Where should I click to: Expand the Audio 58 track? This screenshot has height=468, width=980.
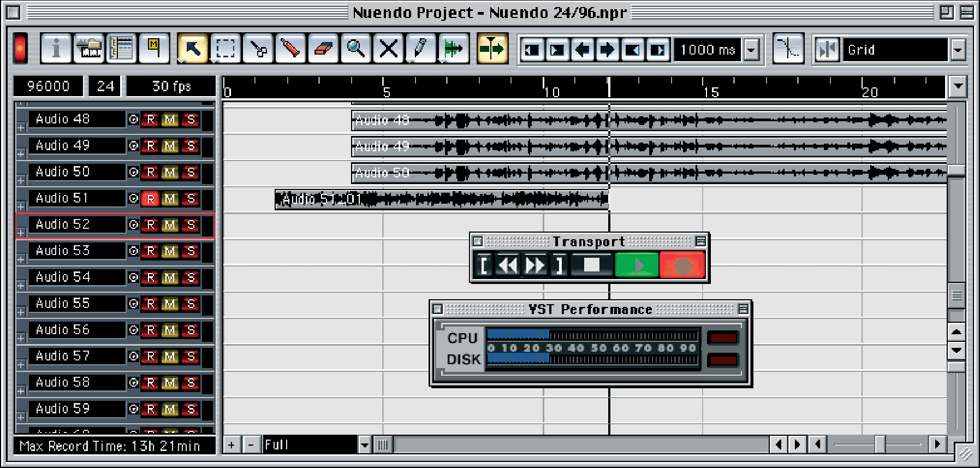click(x=21, y=391)
